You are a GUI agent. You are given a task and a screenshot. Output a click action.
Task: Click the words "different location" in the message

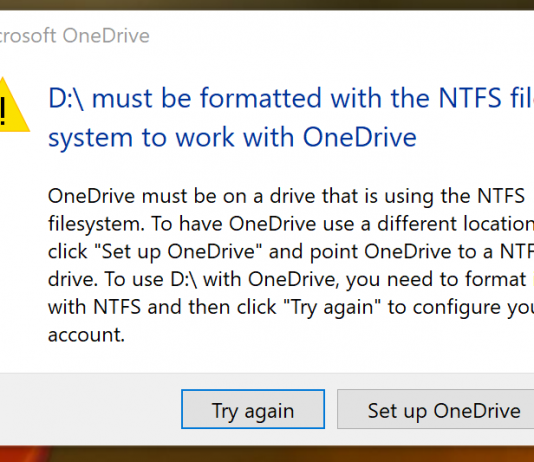tap(456, 224)
